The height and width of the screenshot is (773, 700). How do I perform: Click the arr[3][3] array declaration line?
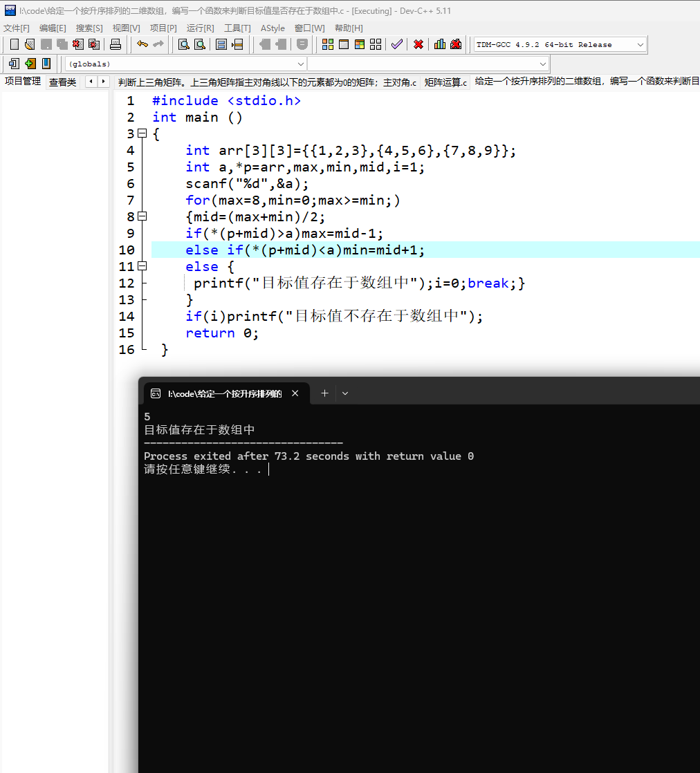(x=351, y=151)
